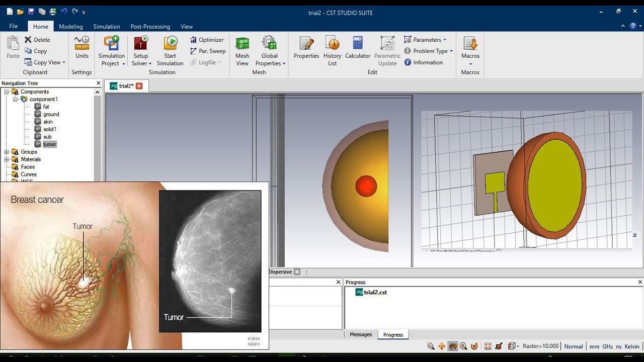Select the pan tool in status bar
This screenshot has height=362, width=644.
pos(442,346)
